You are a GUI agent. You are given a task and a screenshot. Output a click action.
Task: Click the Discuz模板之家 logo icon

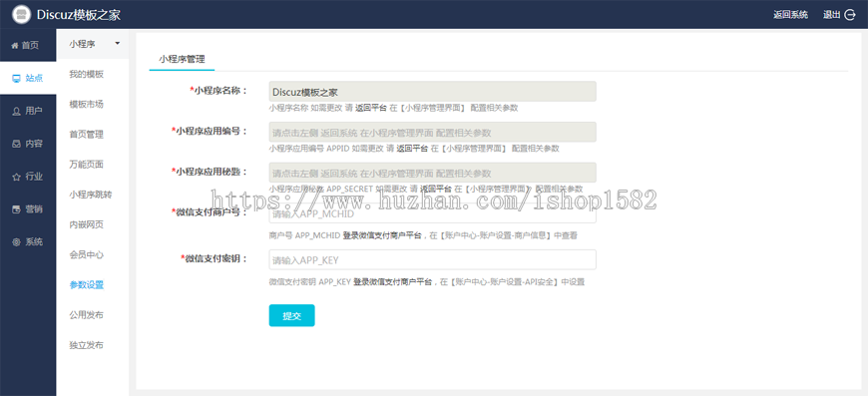tap(21, 14)
